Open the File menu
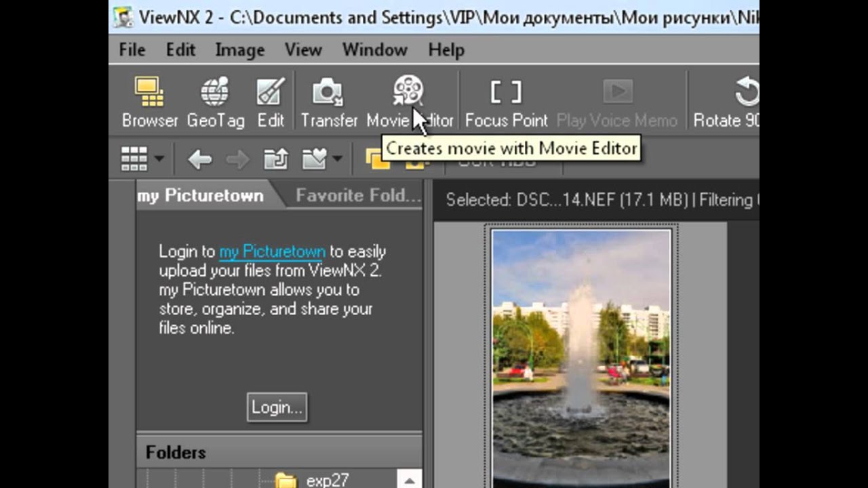 (132, 50)
